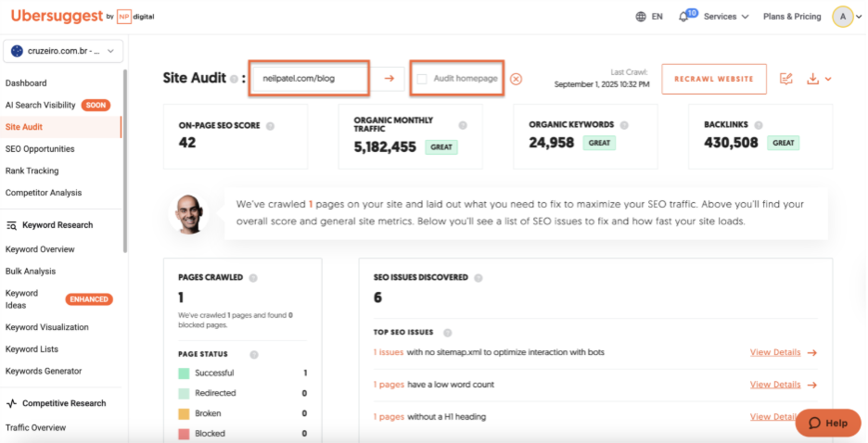Screen dimensions: 868x443
Task: Click the feedback edit note icon
Action: point(786,79)
